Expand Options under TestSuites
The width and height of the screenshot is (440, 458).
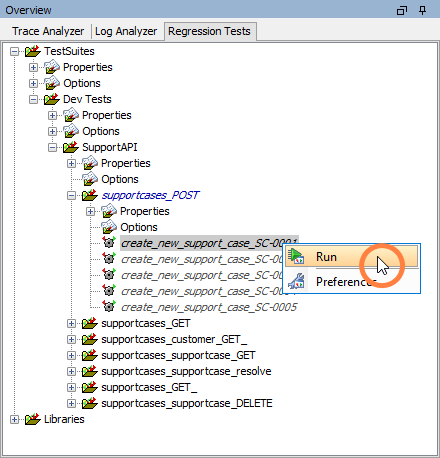(33, 83)
